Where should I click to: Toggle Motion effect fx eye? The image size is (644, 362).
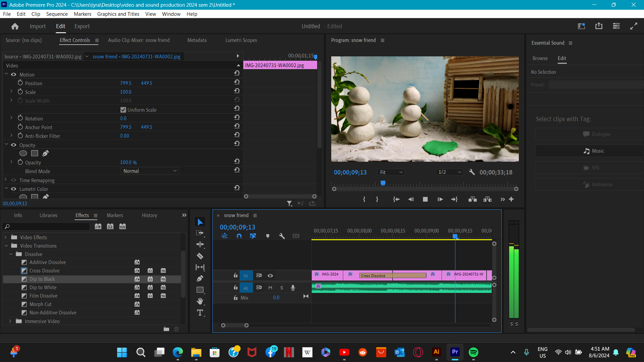coord(14,74)
